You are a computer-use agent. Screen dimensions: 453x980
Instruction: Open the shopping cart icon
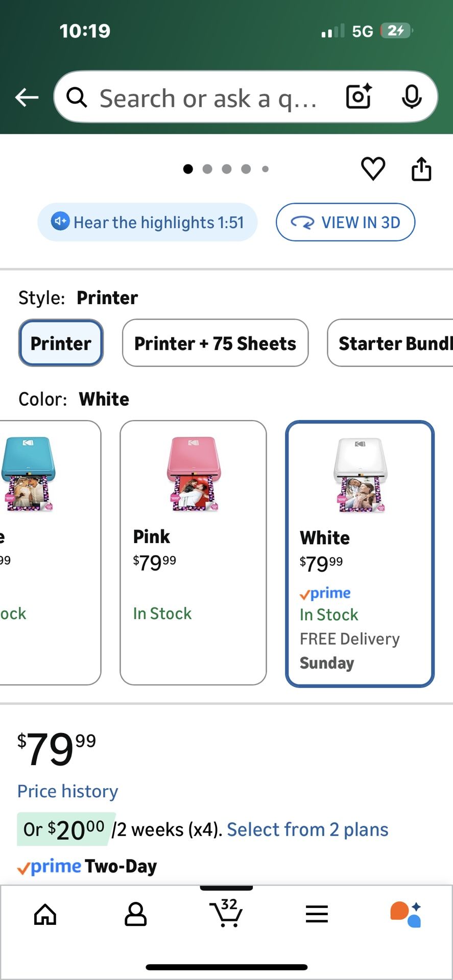pos(226,913)
